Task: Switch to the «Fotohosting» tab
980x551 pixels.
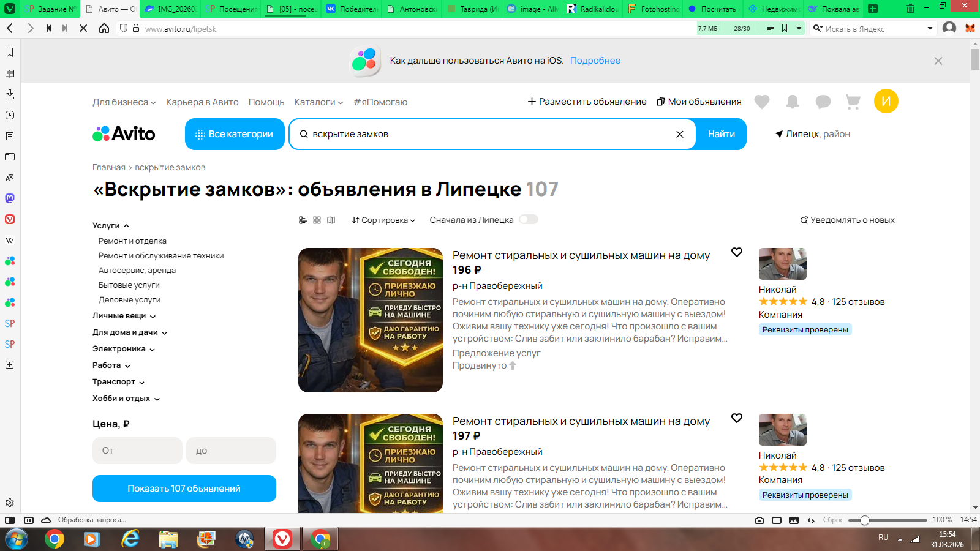Action: 654,9
